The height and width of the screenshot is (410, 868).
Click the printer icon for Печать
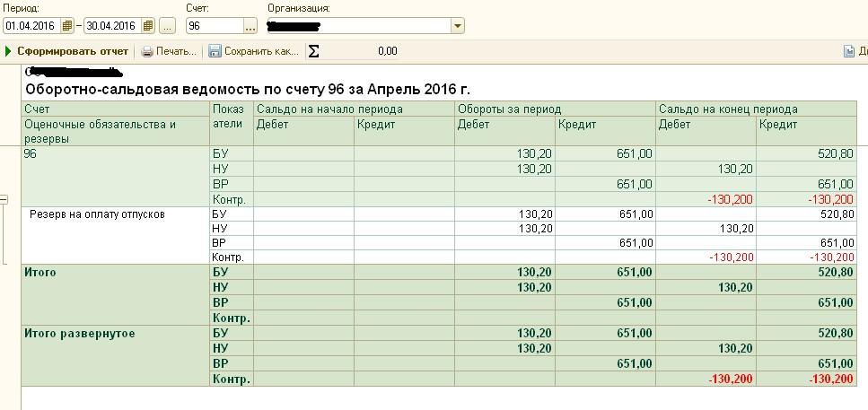pyautogui.click(x=148, y=52)
